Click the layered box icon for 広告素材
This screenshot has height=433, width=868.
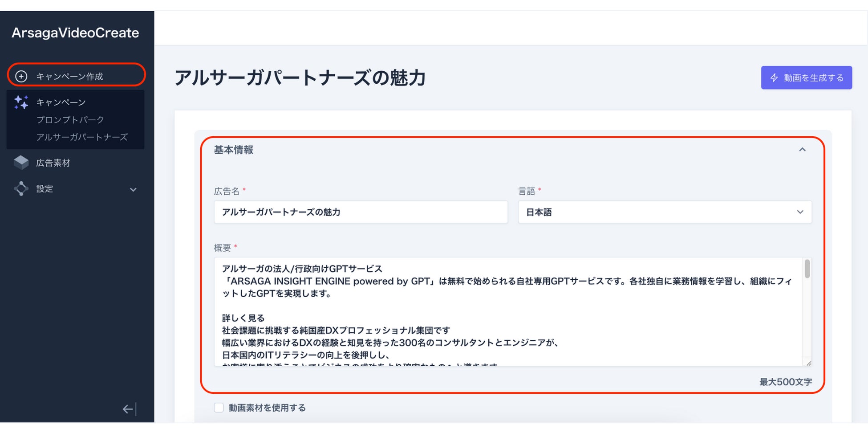tap(21, 163)
